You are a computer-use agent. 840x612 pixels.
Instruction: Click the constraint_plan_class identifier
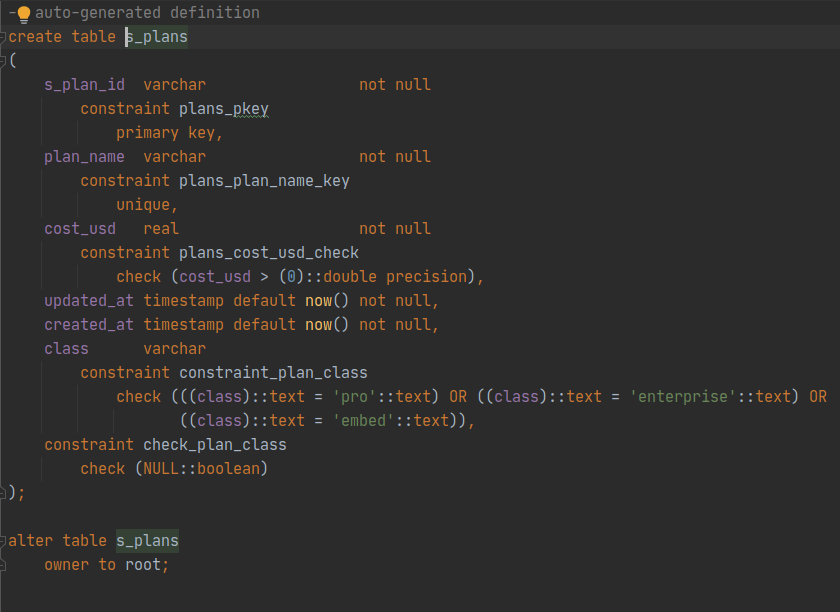point(273,373)
